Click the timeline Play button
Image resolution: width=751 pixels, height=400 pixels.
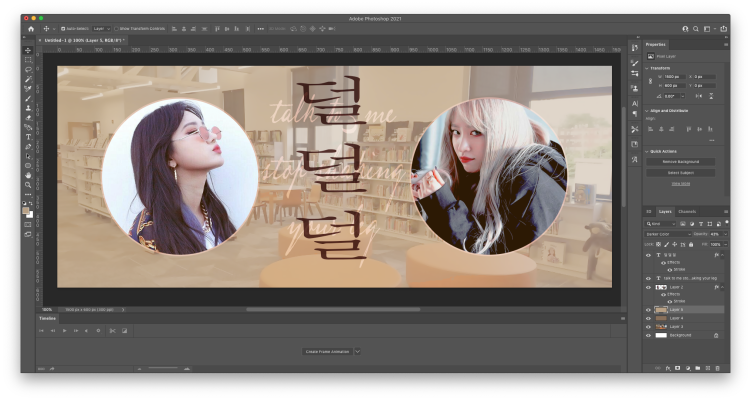pos(64,331)
